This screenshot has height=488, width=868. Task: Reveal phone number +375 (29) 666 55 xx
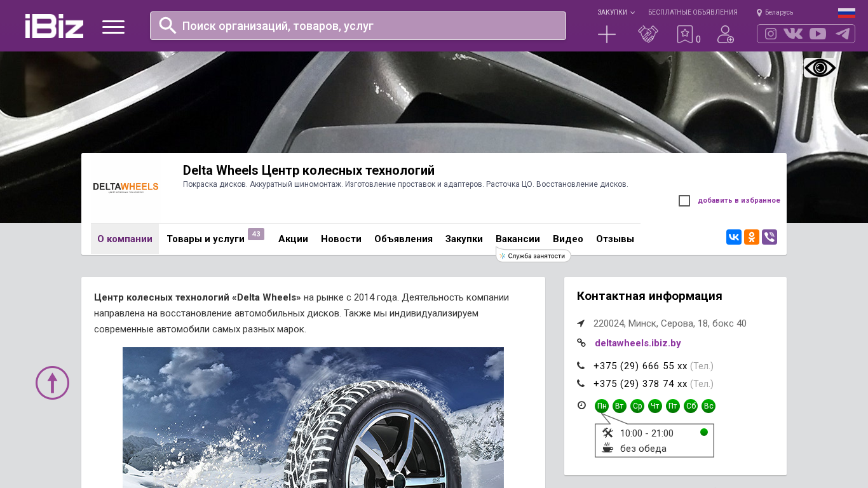pos(641,366)
